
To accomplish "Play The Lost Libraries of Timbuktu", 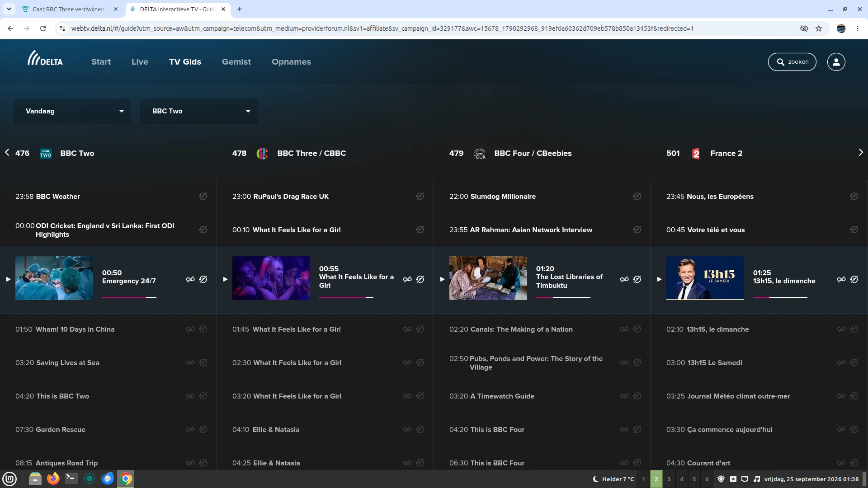I will pos(442,279).
